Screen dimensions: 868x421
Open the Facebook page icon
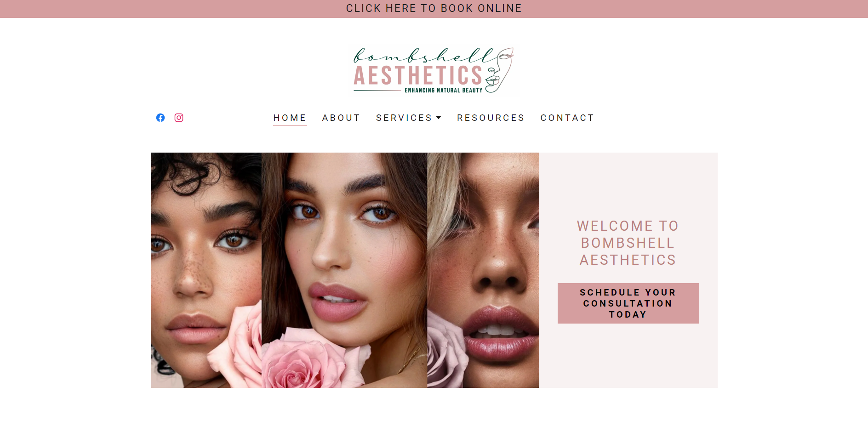(160, 118)
